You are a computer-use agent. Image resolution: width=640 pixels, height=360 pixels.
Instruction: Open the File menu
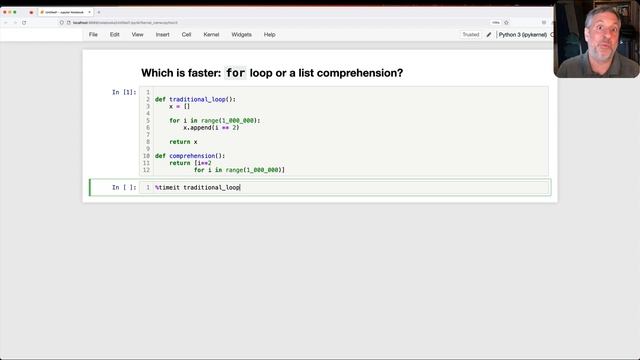[x=93, y=35]
